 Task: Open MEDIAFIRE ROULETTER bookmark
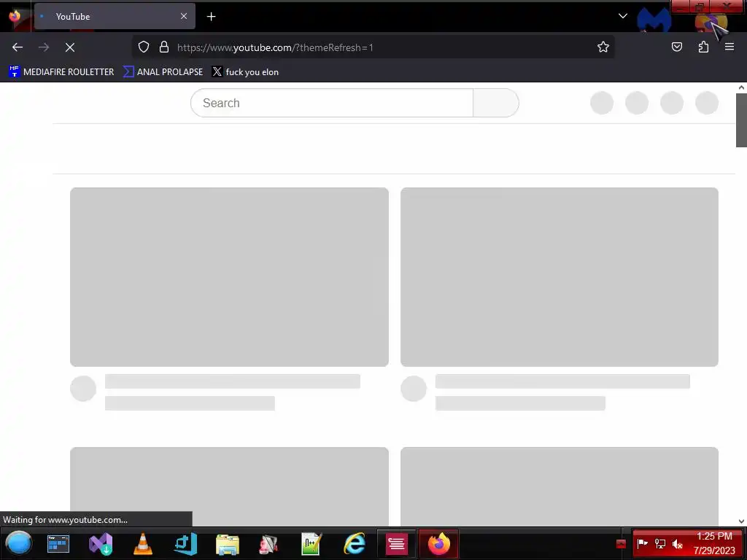pyautogui.click(x=61, y=72)
